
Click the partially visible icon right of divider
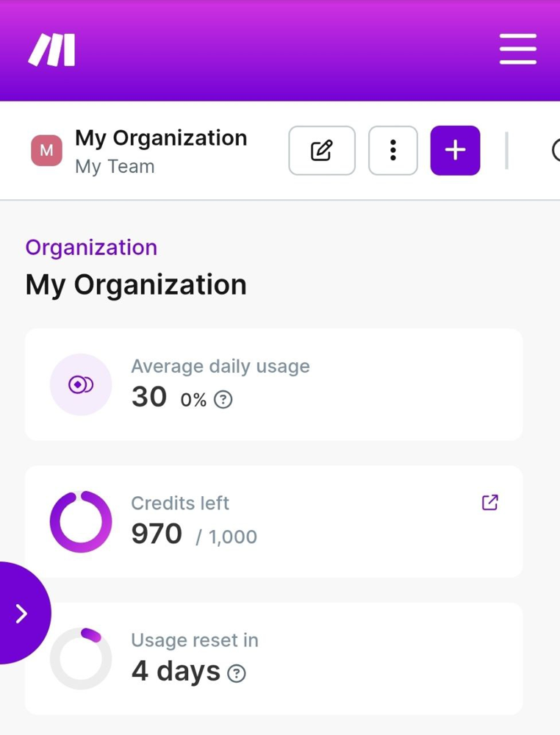(x=555, y=151)
